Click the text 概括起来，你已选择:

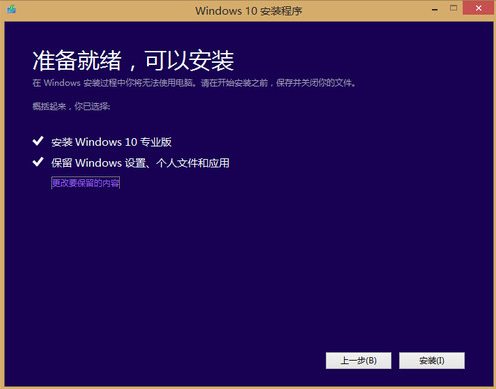(71, 107)
